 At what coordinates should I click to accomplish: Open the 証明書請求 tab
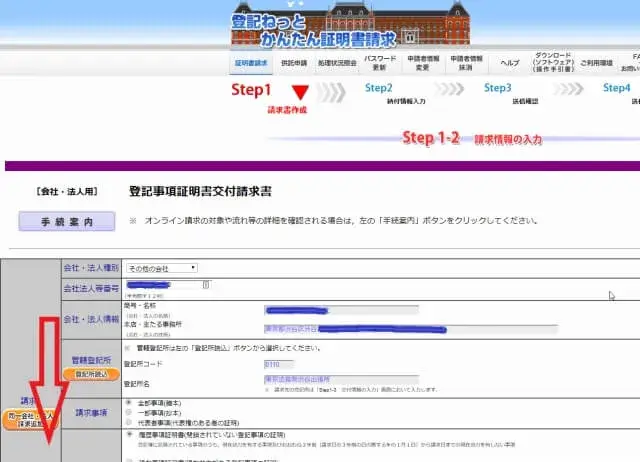coord(251,63)
